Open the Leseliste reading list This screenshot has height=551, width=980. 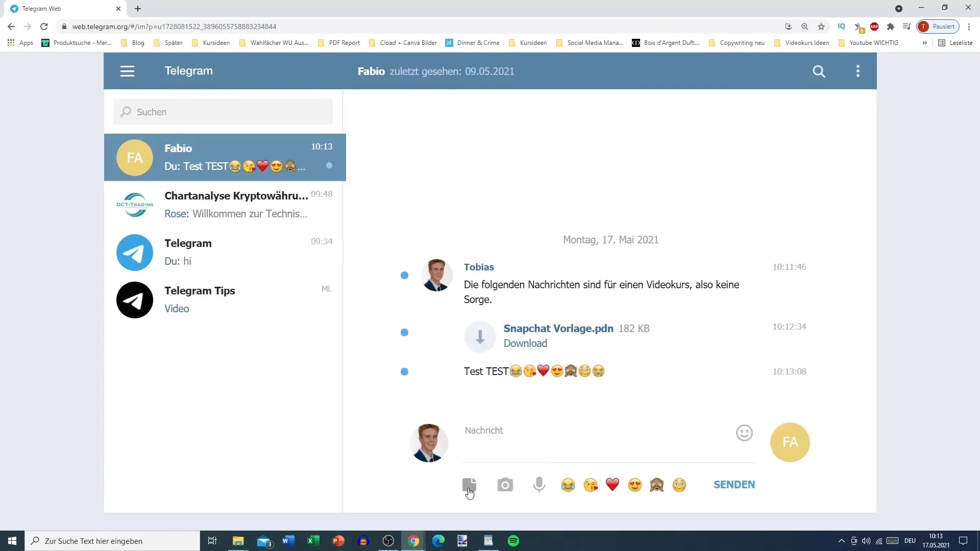coord(955,43)
